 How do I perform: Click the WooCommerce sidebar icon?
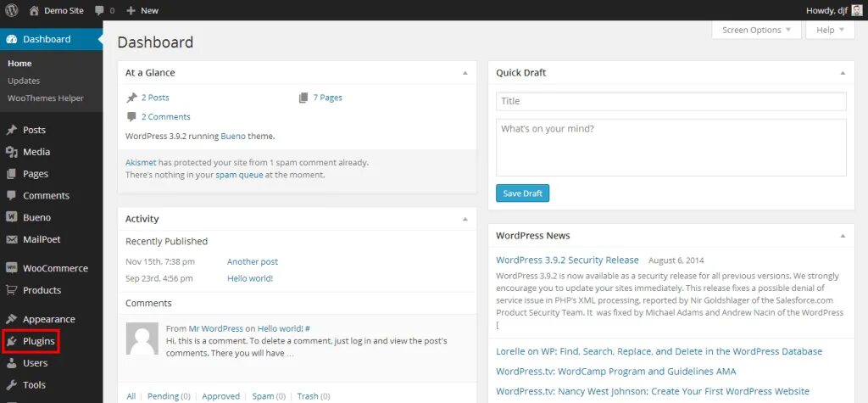click(x=12, y=268)
